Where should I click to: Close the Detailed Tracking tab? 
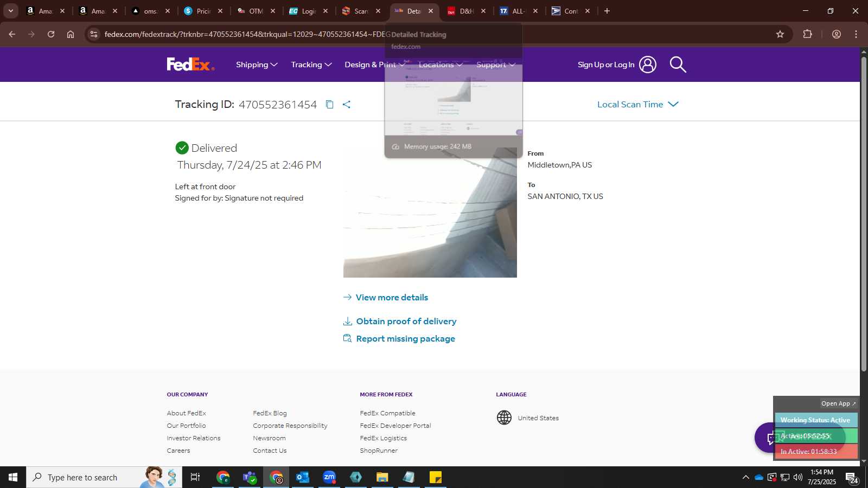pyautogui.click(x=431, y=11)
